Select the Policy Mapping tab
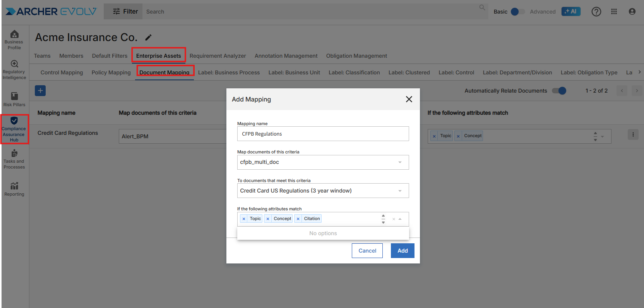Viewport: 644px width, 308px height. 111,72
